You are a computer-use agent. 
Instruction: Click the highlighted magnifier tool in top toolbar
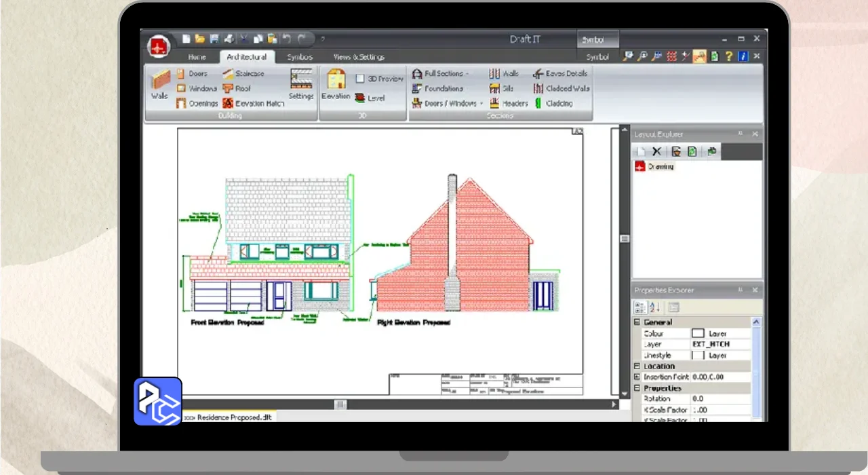700,56
